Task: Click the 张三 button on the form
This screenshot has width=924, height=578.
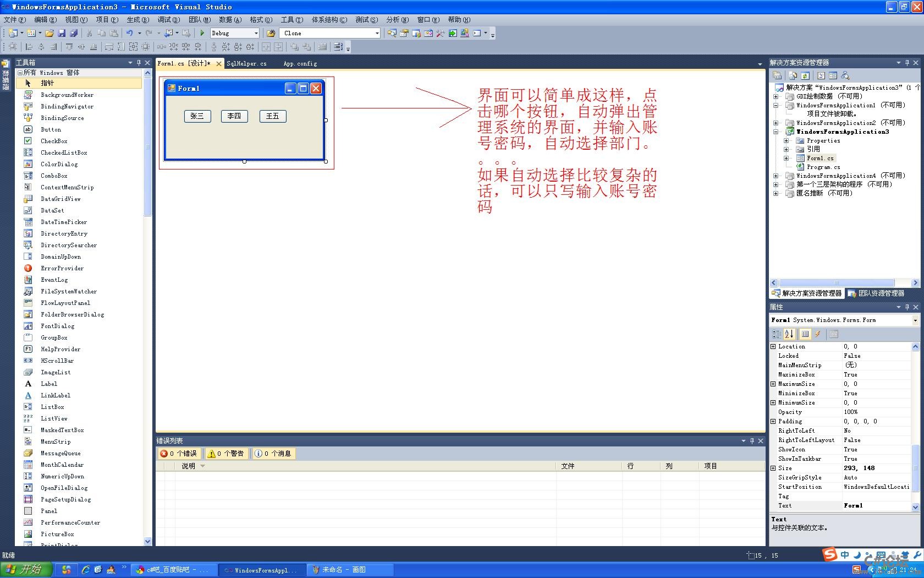Action: (197, 116)
